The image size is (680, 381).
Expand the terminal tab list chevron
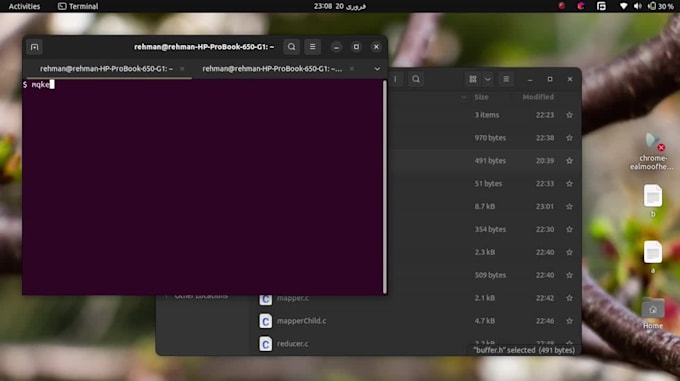click(377, 69)
